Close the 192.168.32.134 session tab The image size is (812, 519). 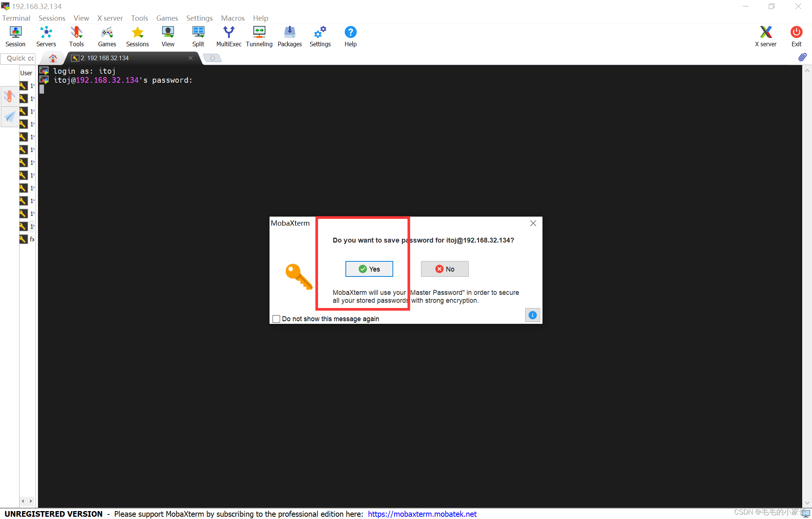pyautogui.click(x=191, y=58)
